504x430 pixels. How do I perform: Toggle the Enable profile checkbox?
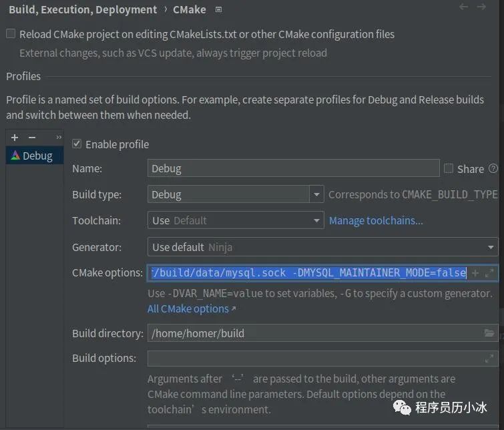tap(77, 144)
